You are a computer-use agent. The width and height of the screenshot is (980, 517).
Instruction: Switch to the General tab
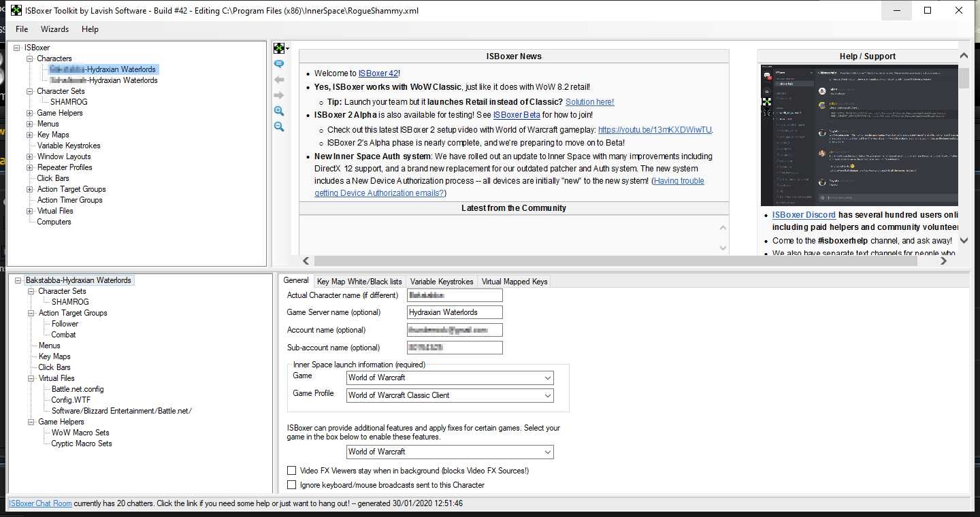[296, 280]
